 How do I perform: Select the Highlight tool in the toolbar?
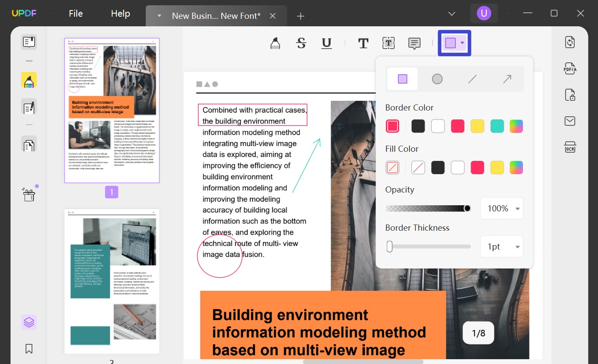click(274, 43)
